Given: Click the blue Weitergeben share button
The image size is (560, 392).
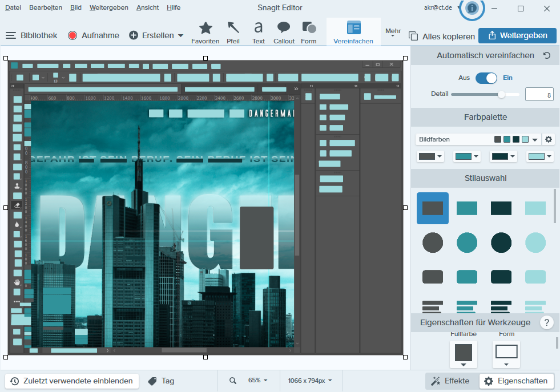Looking at the screenshot, I should (517, 35).
